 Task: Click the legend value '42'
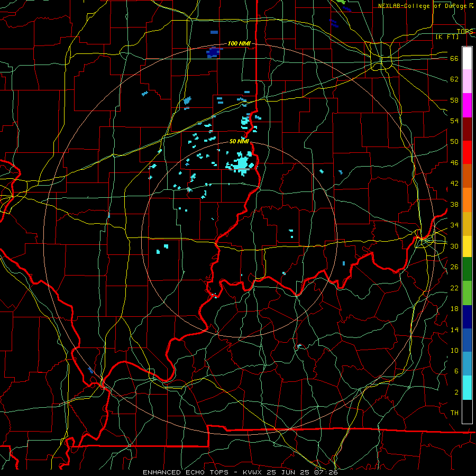[454, 184]
